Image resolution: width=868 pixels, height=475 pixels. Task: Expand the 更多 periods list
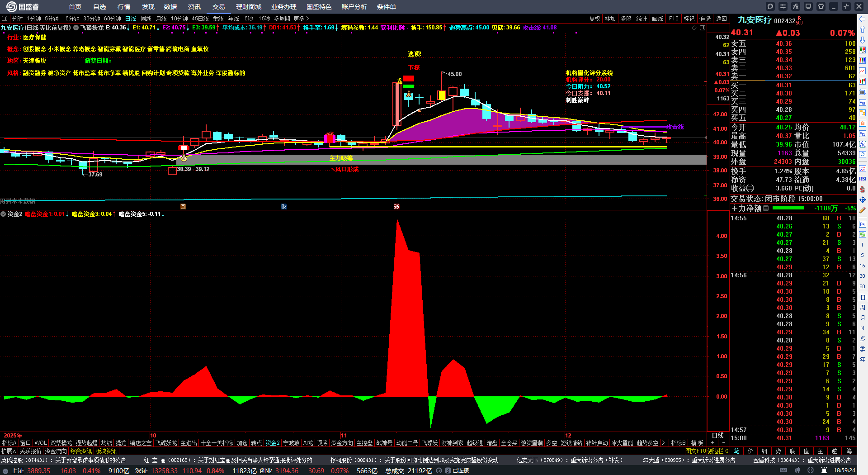(x=301, y=19)
